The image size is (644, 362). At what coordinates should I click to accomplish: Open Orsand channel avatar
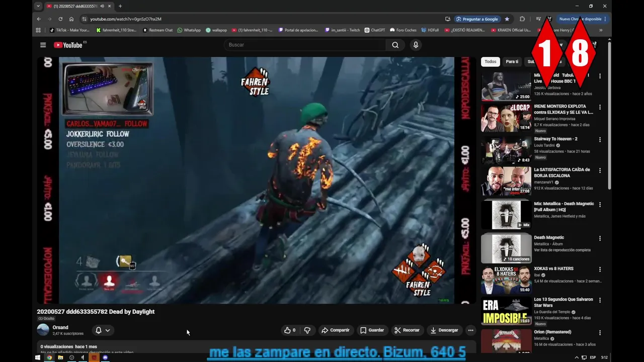click(43, 330)
